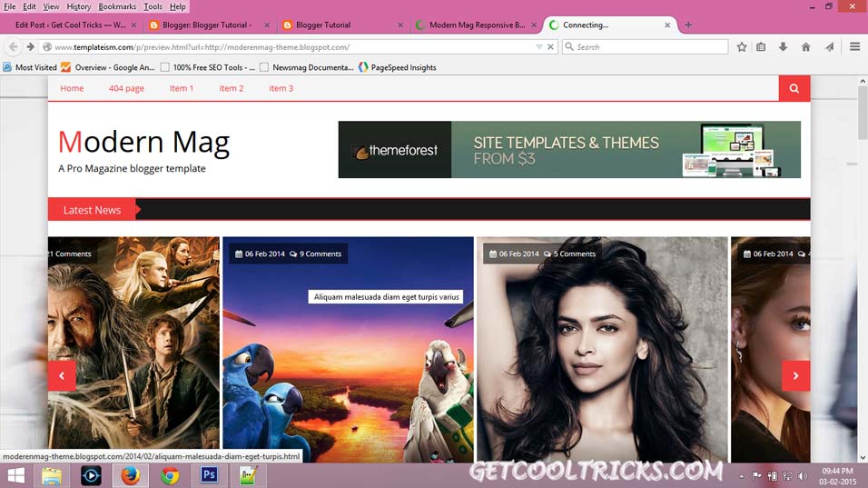Bookmark this page with the star icon
Viewport: 868px width, 488px height.
click(x=742, y=47)
